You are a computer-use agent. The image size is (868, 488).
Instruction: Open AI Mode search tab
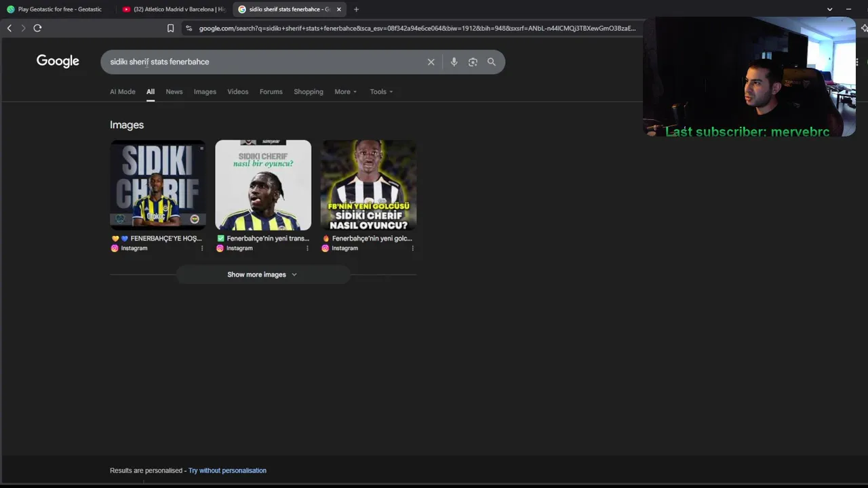tap(123, 91)
